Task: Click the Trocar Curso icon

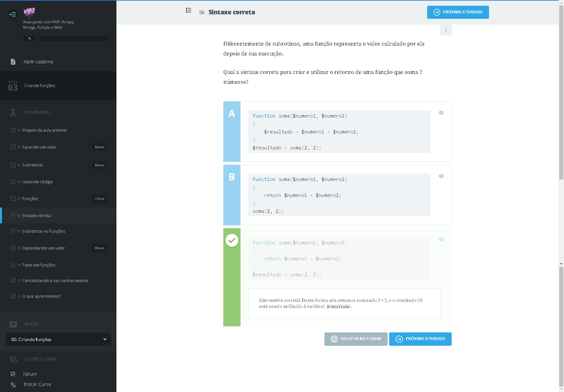Action: point(13,385)
